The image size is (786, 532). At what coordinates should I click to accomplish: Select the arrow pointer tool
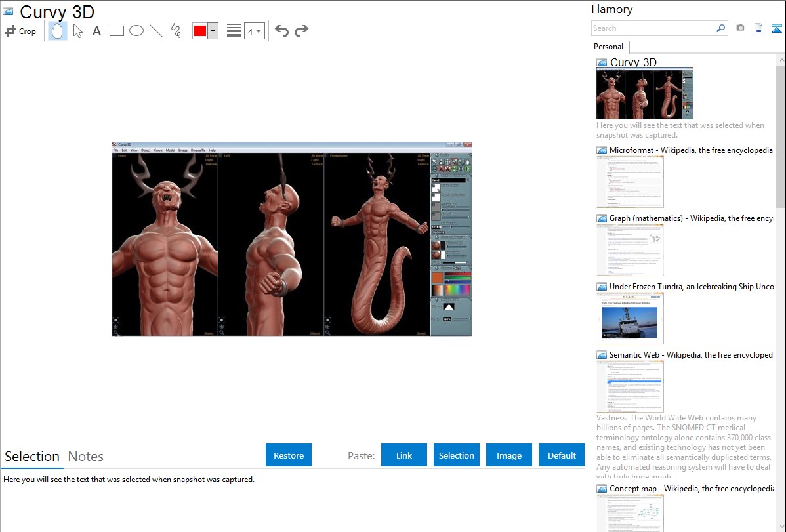pos(78,31)
